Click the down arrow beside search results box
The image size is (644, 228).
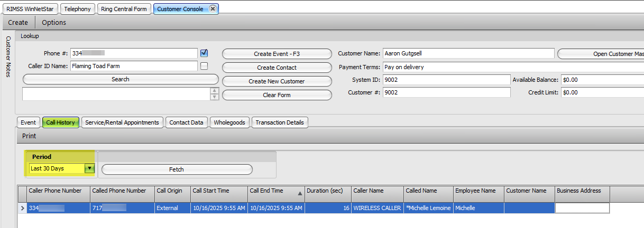click(214, 97)
